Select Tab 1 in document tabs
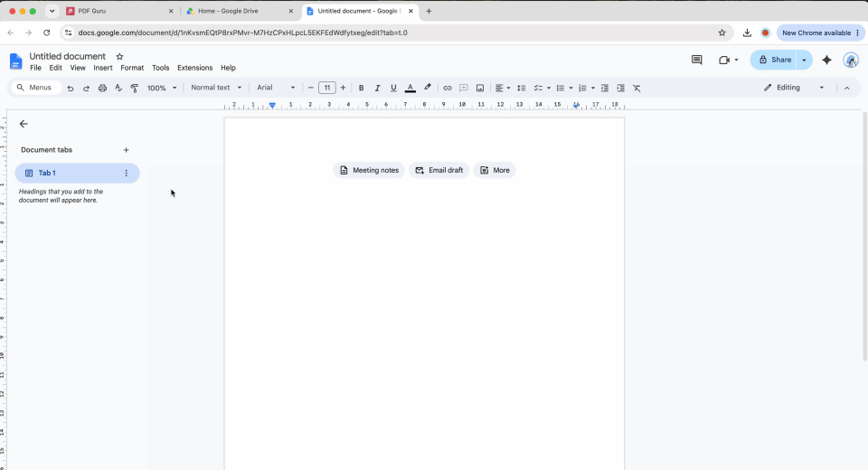868x470 pixels. click(x=77, y=174)
